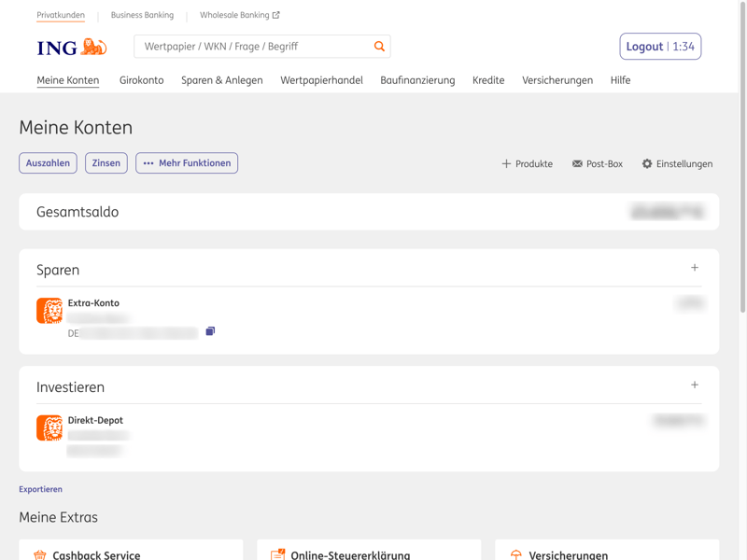Open Einstellungen via the gear icon

(647, 163)
